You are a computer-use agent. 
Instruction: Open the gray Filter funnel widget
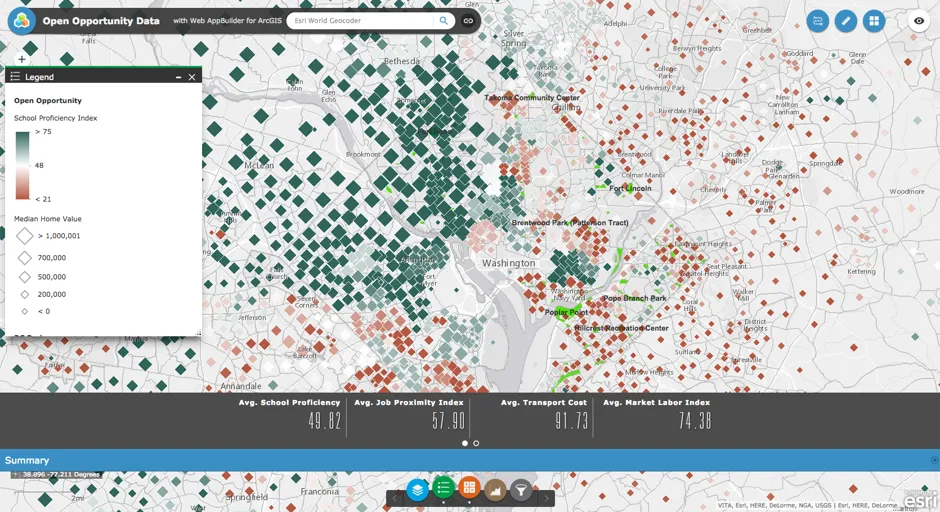pos(522,490)
